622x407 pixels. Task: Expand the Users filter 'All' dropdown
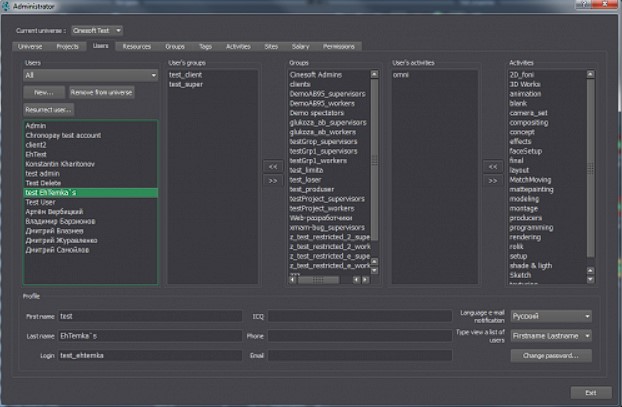90,75
